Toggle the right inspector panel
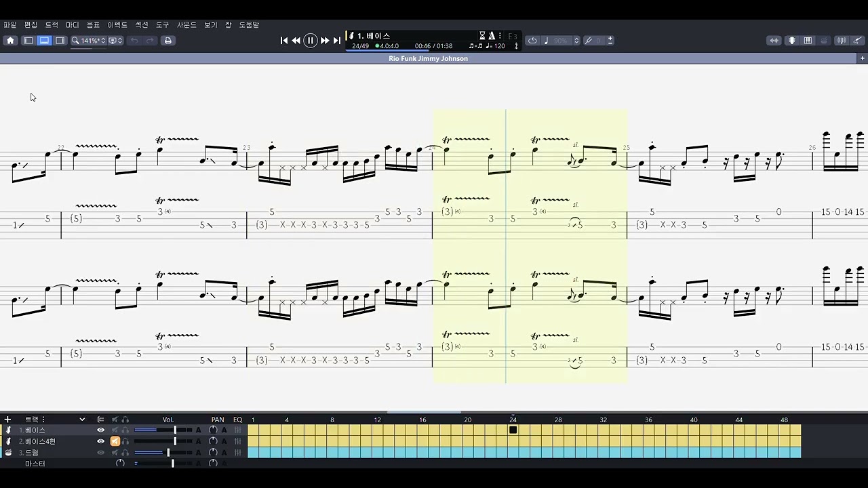The height and width of the screenshot is (488, 868). coord(60,41)
